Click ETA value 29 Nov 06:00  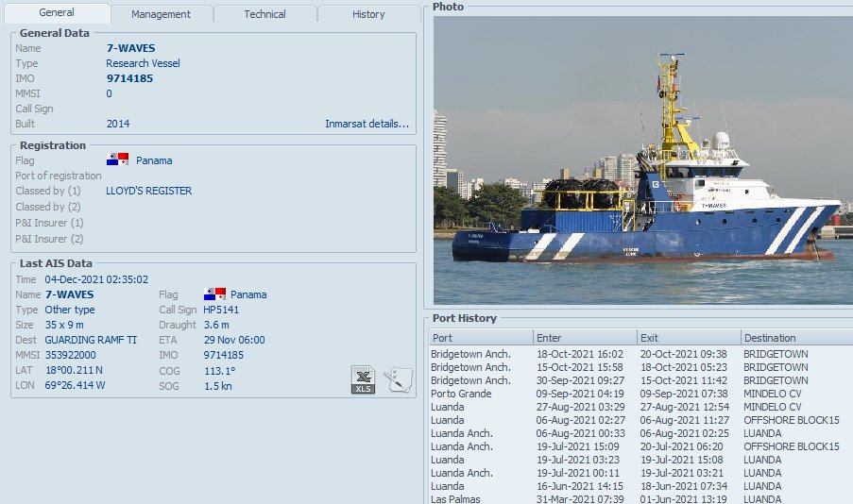234,340
